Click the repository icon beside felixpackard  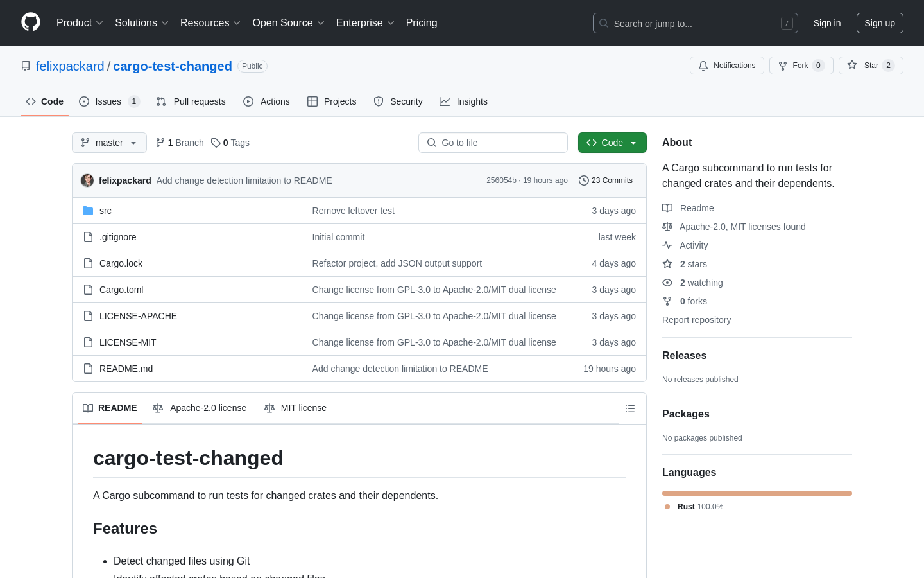coord(26,66)
